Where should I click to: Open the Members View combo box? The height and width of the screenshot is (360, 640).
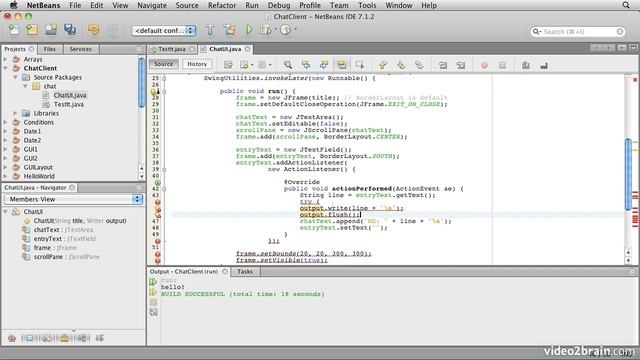(x=73, y=199)
